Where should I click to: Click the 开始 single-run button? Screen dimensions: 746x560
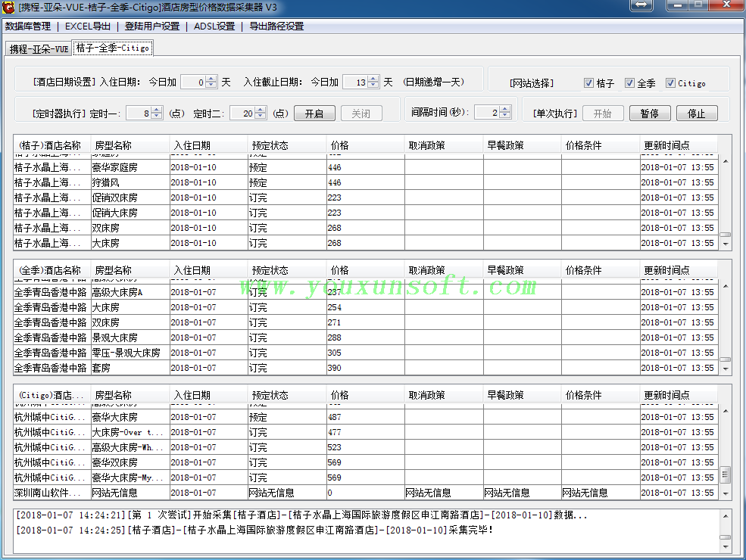coord(603,114)
